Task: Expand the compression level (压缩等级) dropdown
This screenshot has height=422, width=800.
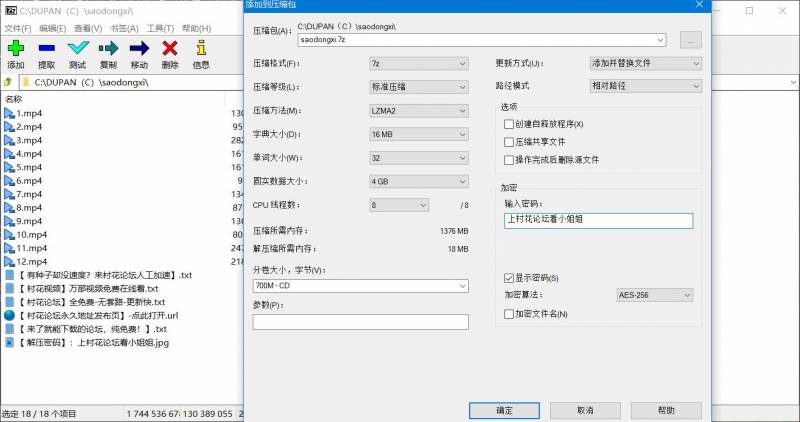Action: point(418,87)
